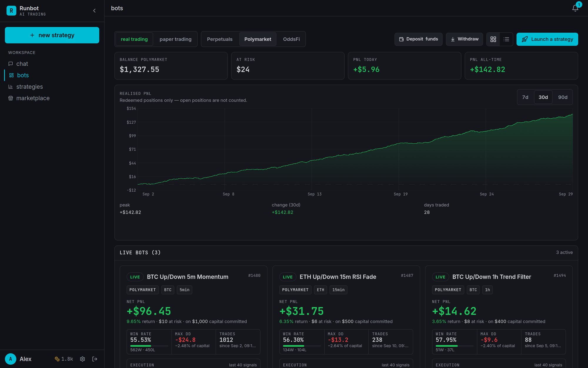
Task: Set chart range to 90d
Action: (563, 97)
